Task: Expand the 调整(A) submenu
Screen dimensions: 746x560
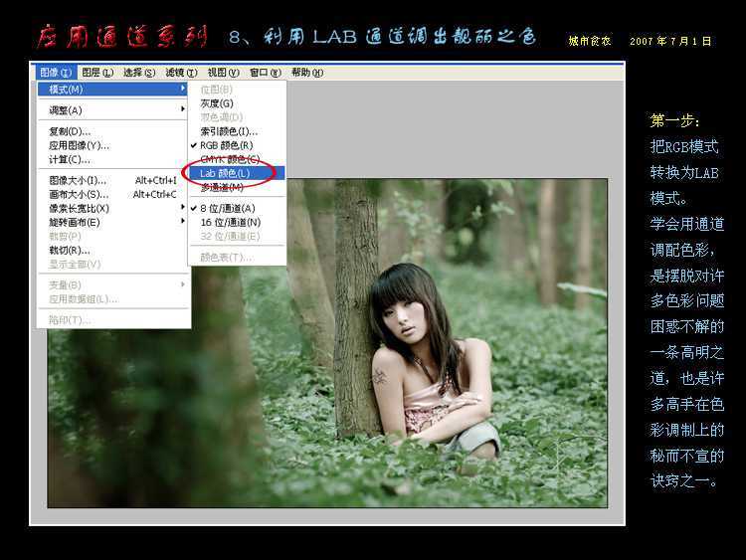Action: click(112, 109)
